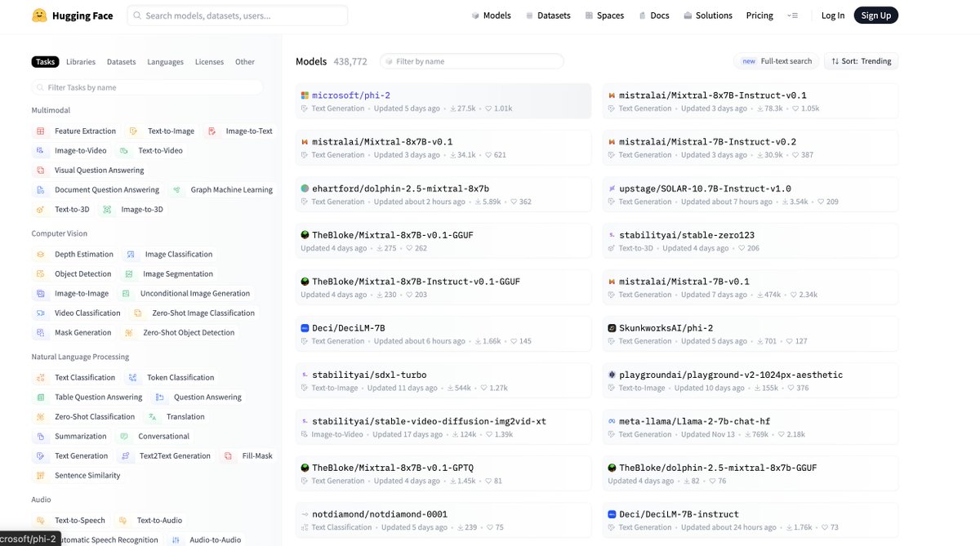Screen dimensions: 980x546
Task: Click the Visual Question Answering icon
Action: tap(40, 171)
